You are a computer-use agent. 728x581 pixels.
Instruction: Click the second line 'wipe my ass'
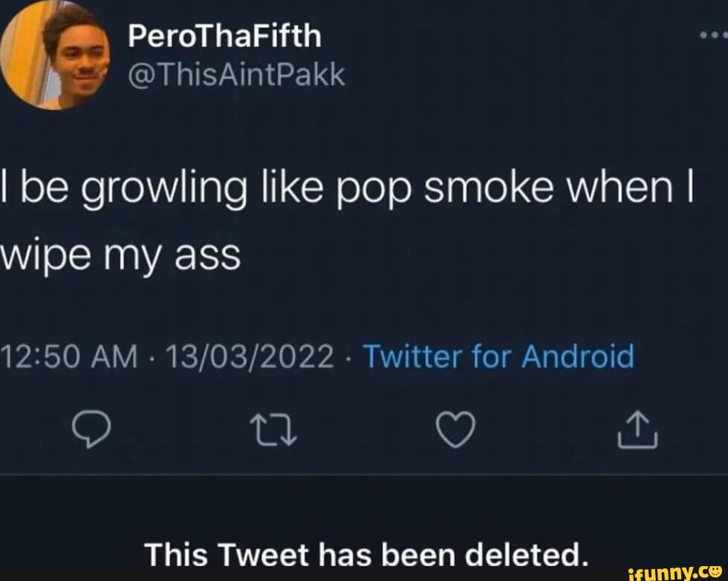pos(121,256)
